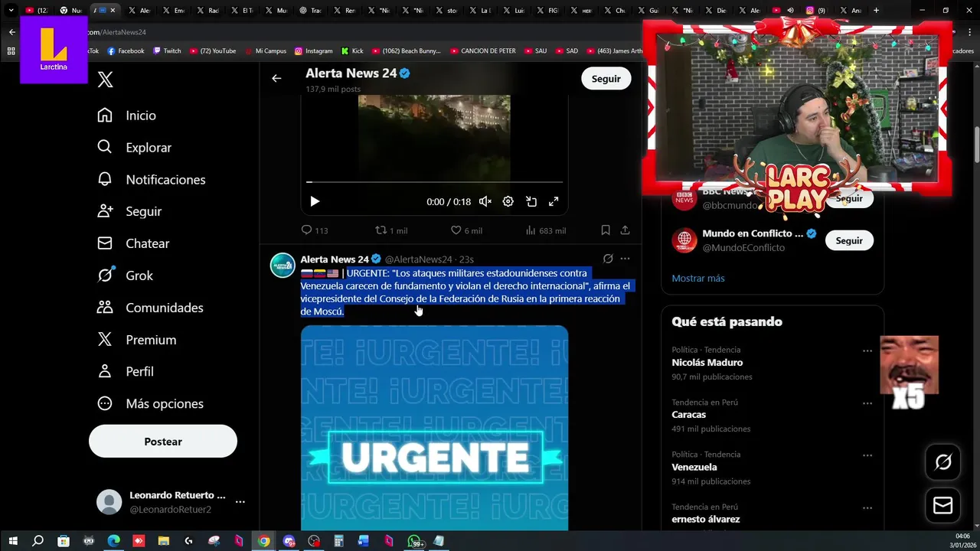Open Chatear in the sidebar

tap(133, 243)
